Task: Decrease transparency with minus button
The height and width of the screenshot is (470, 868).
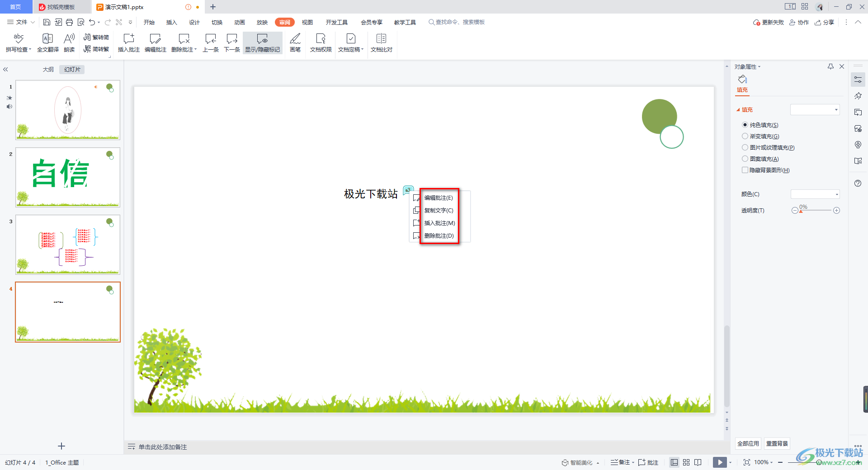Action: click(795, 211)
